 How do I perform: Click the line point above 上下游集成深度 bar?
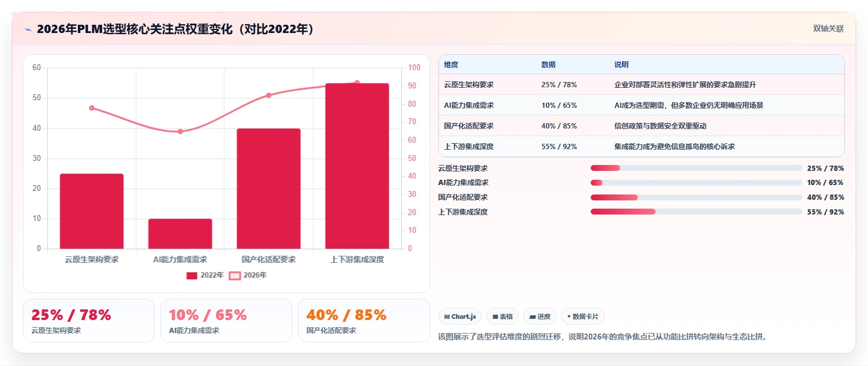tap(357, 83)
